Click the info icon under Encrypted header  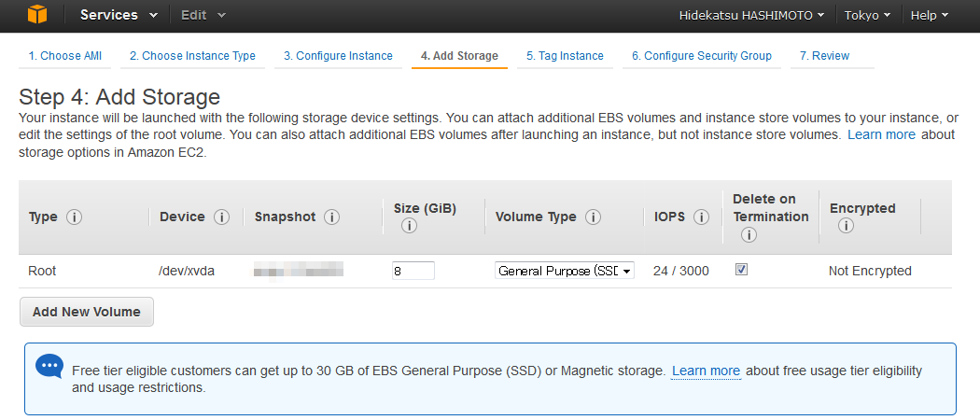(x=846, y=226)
